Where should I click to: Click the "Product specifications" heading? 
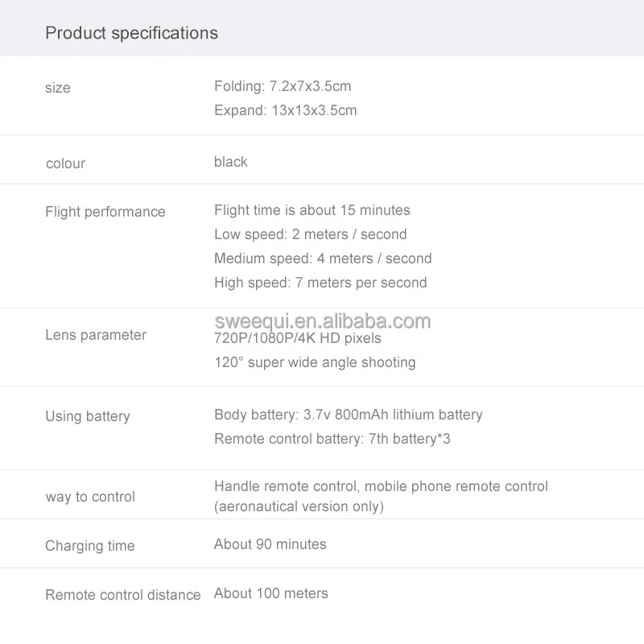coord(131,33)
